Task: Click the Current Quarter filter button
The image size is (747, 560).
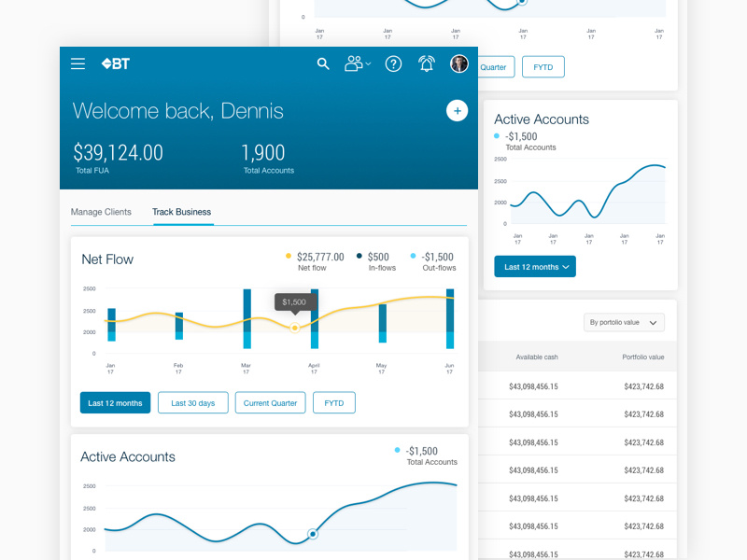Action: 270,402
